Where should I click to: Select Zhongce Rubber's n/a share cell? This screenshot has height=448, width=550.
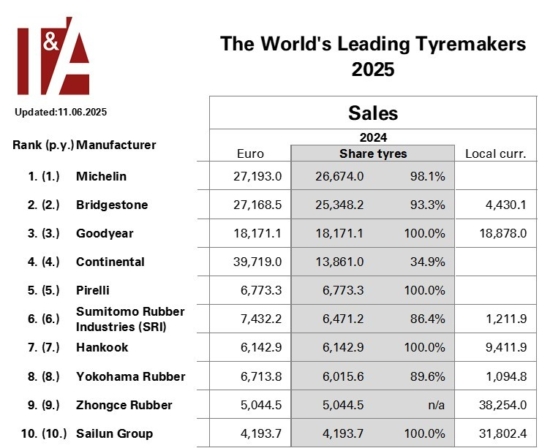click(436, 405)
